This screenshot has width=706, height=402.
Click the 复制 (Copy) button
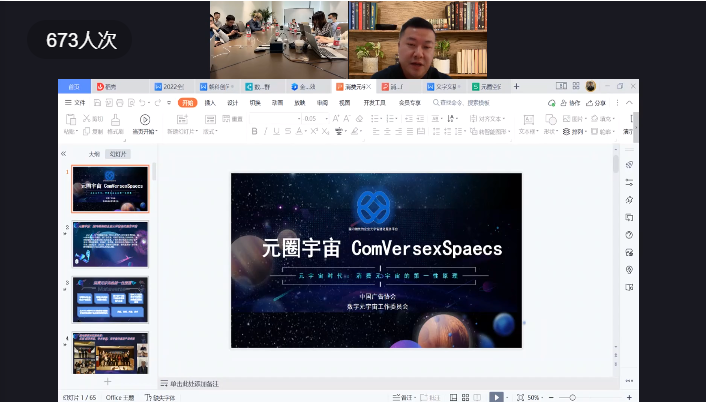point(93,131)
